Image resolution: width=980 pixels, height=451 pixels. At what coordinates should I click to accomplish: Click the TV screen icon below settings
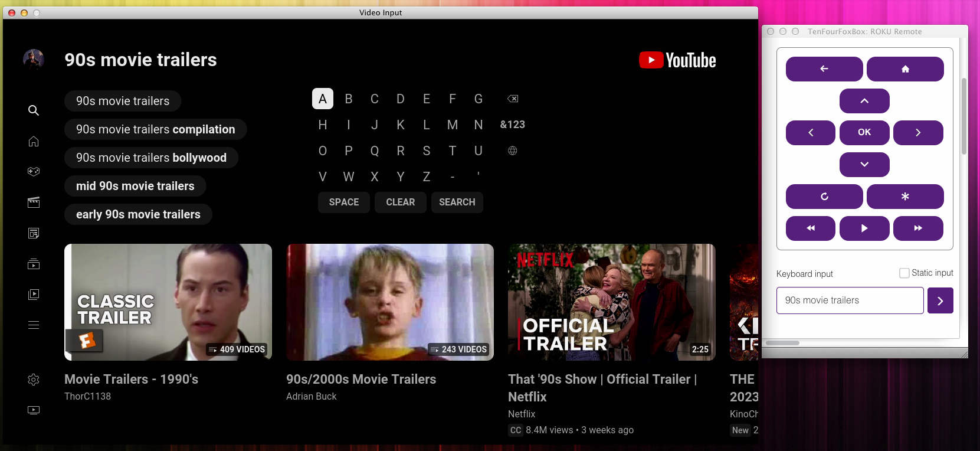tap(34, 410)
